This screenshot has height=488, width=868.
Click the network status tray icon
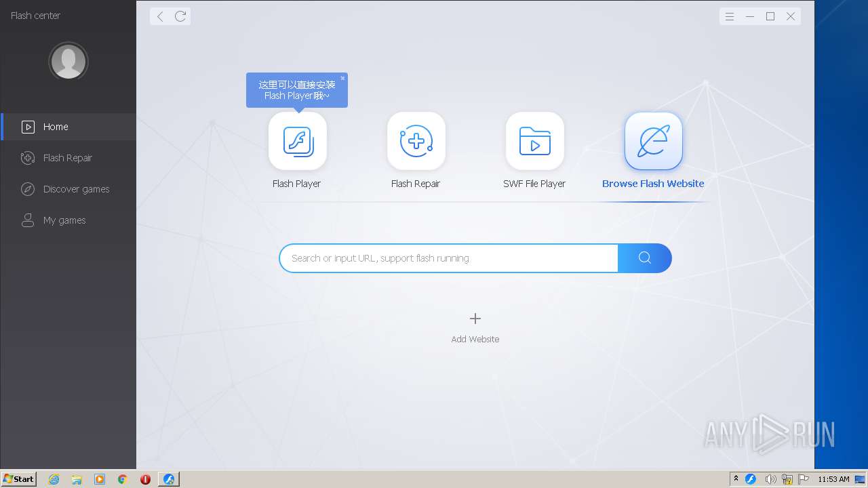tap(787, 479)
